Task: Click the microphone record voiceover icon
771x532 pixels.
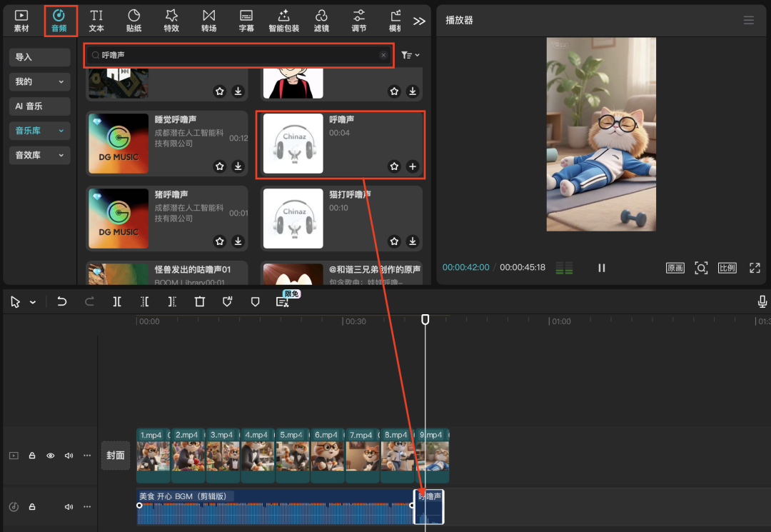Action: (x=762, y=302)
